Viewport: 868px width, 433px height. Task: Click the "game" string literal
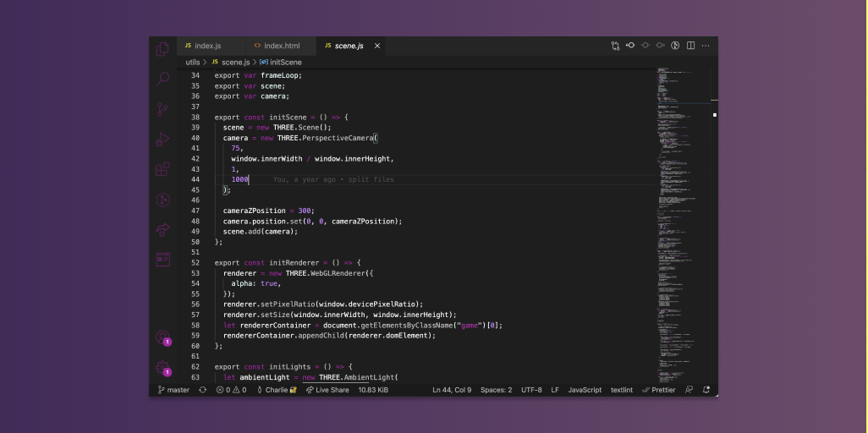pyautogui.click(x=470, y=325)
